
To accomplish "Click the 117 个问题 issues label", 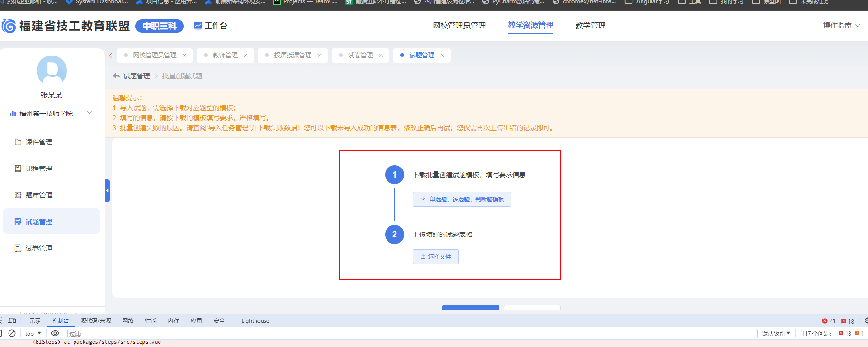I will 816,334.
